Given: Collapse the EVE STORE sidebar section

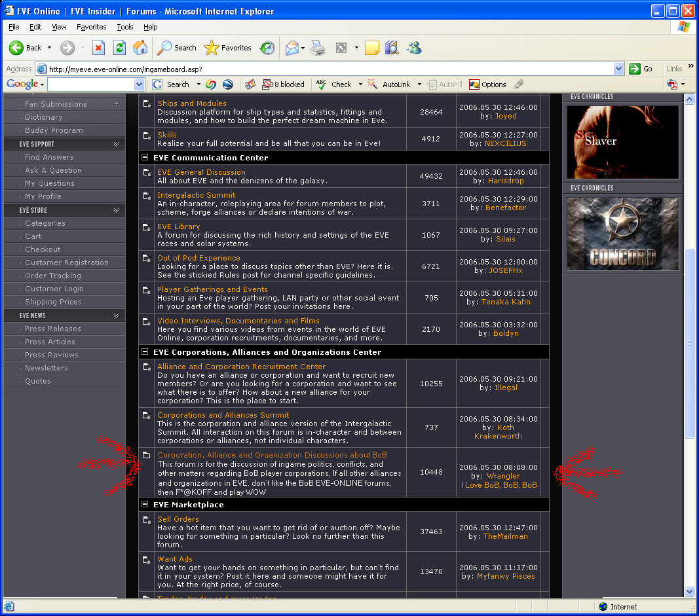Looking at the screenshot, I should [x=116, y=209].
